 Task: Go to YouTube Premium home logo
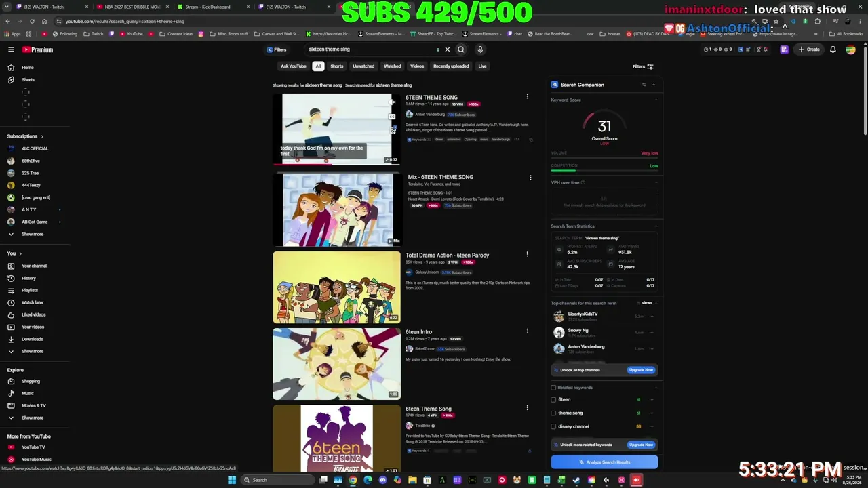tap(37, 49)
